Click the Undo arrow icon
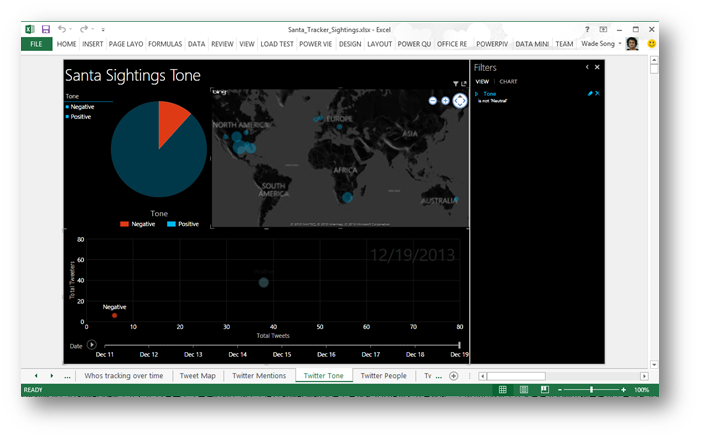 62,29
